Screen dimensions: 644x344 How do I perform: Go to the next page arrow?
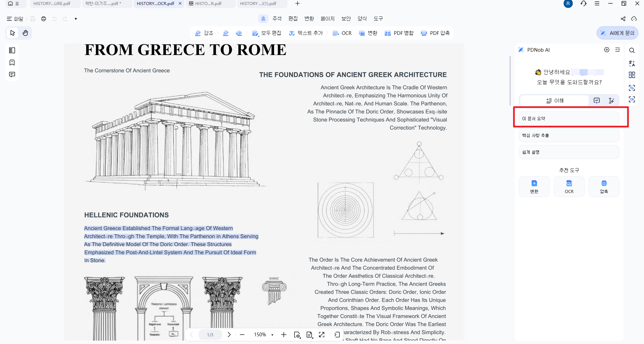coord(229,335)
